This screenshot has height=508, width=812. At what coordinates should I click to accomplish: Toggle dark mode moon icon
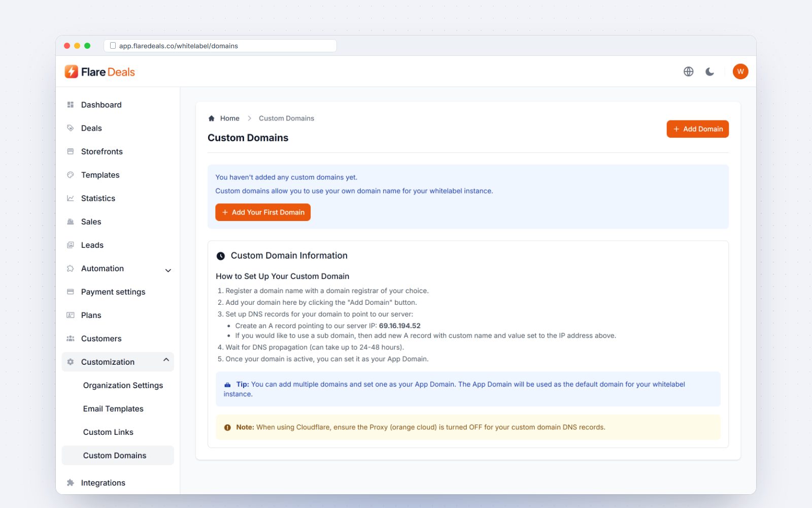[x=710, y=72]
